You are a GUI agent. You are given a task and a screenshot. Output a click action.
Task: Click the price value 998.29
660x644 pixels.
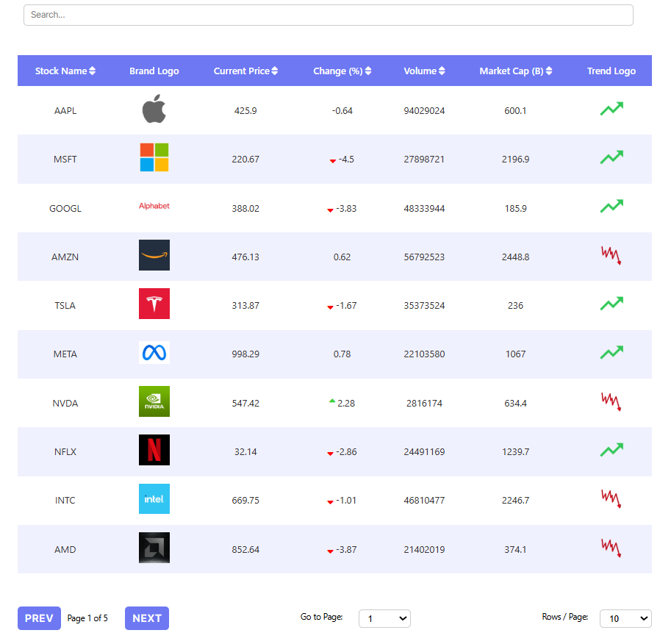coord(245,354)
